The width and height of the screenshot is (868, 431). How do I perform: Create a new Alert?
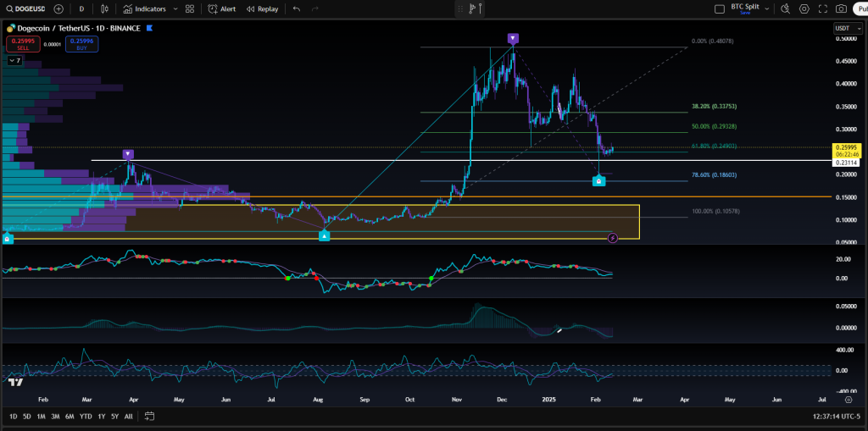click(x=223, y=8)
